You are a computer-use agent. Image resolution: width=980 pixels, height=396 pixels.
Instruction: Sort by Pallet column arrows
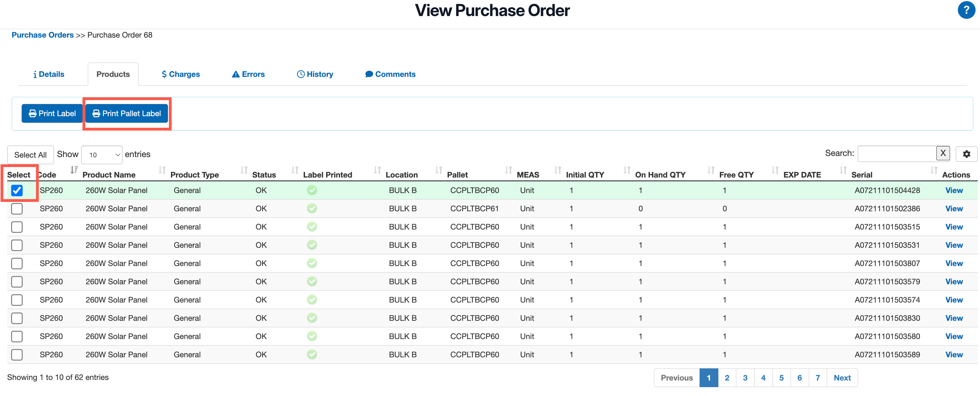pos(508,170)
